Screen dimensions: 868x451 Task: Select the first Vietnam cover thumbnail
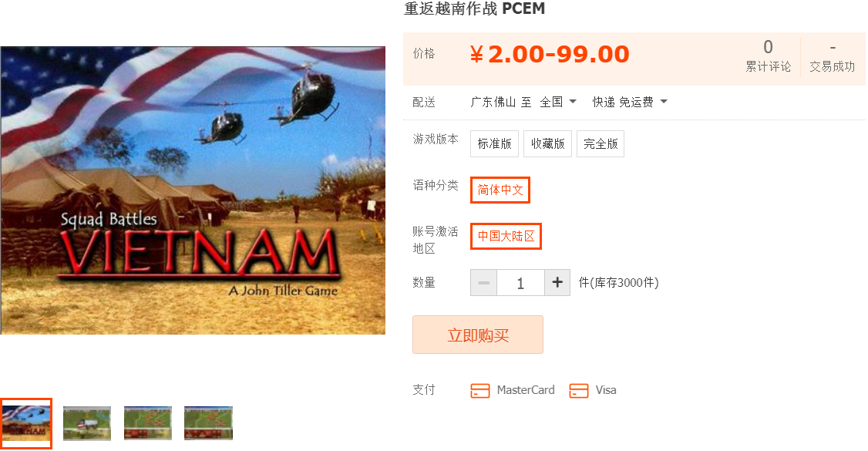[x=26, y=423]
